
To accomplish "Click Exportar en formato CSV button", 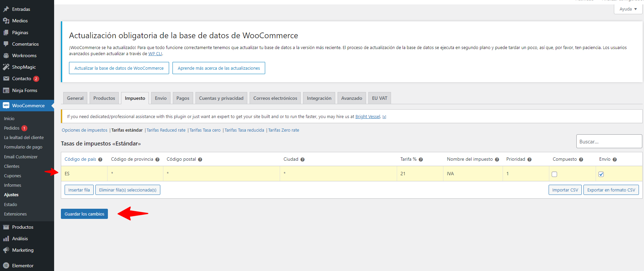I will coord(611,190).
